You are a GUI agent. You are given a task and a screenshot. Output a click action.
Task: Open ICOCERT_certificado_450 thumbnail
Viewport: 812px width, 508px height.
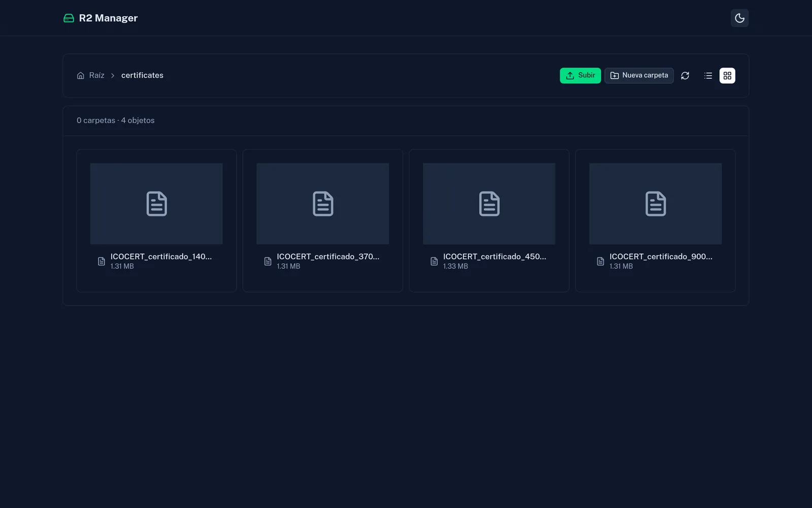489,204
